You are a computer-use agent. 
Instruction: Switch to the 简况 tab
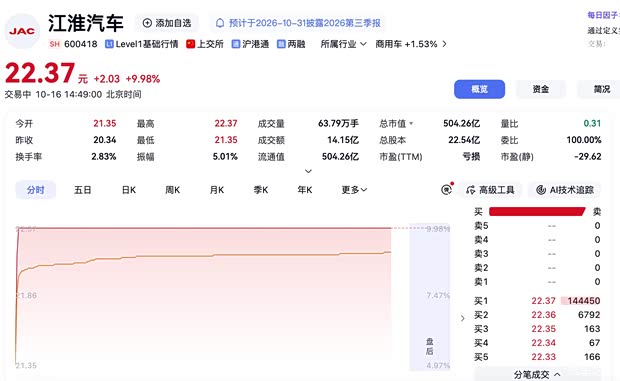(x=599, y=89)
